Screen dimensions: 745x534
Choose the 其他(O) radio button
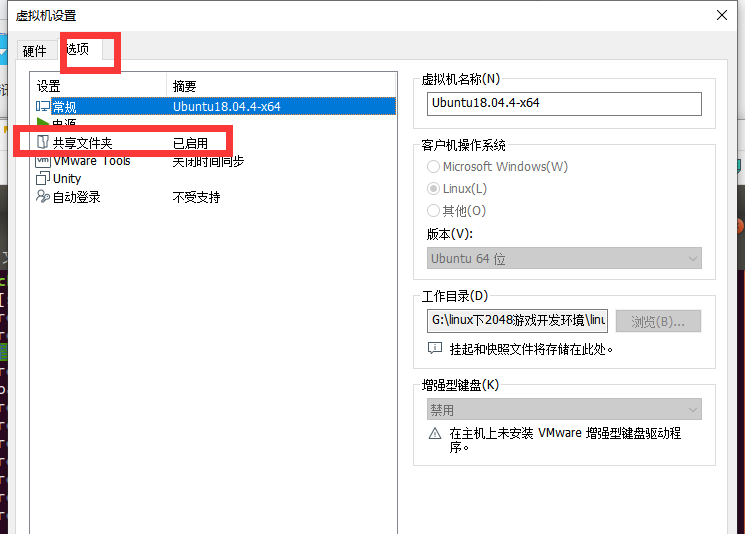[433, 210]
